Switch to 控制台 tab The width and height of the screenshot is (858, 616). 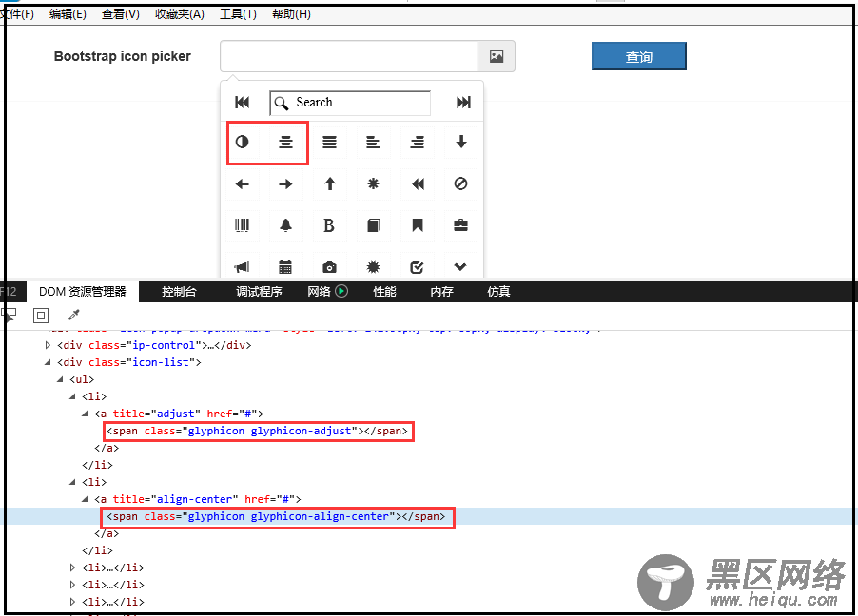(179, 292)
